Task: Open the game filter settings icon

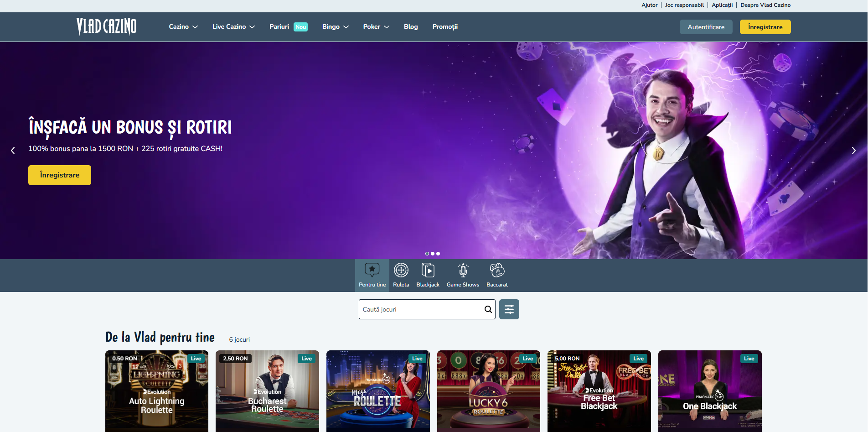Action: pyautogui.click(x=509, y=309)
